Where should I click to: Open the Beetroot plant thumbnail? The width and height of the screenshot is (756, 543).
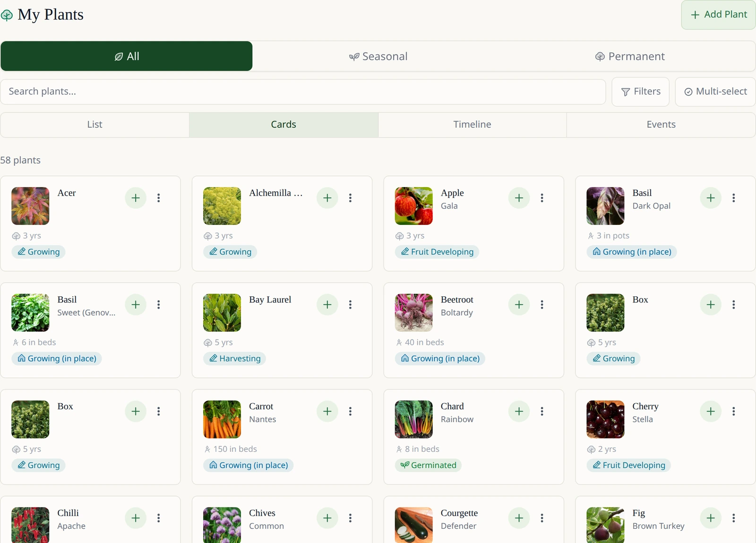pos(414,313)
